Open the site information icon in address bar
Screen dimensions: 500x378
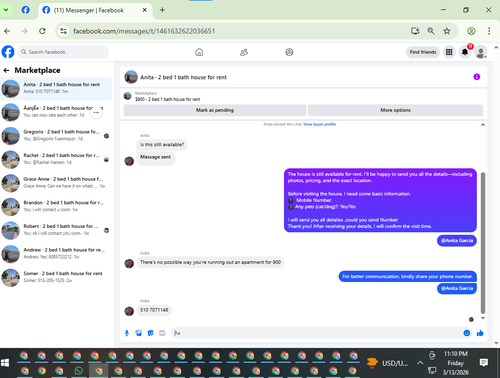63,31
